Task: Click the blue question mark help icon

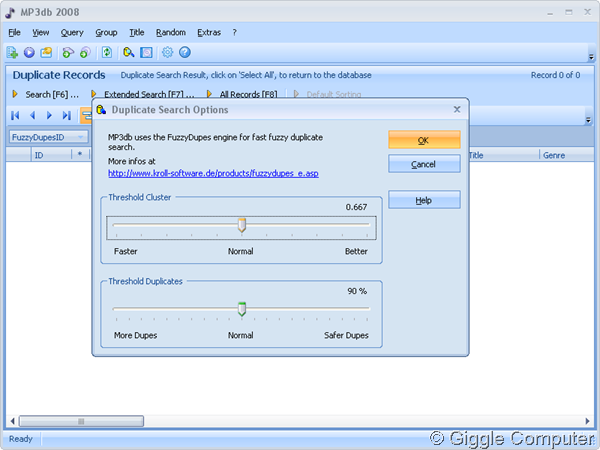Action: click(x=185, y=52)
